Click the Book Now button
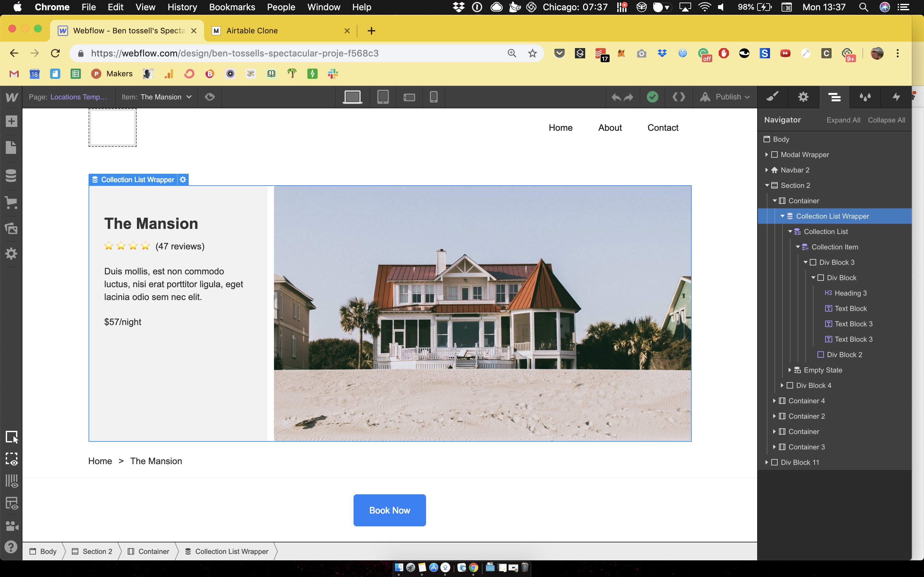The image size is (924, 577). [x=389, y=510]
